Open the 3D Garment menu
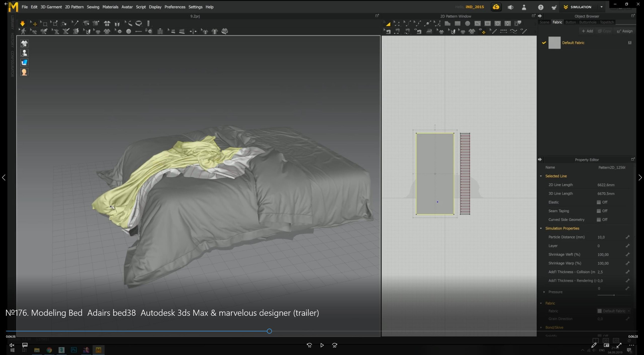 coord(51,7)
